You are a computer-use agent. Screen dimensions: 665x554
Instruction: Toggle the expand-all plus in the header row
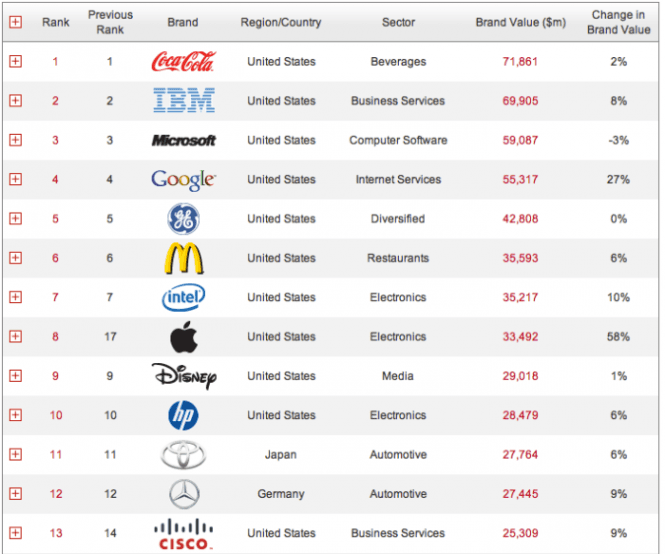[x=15, y=22]
